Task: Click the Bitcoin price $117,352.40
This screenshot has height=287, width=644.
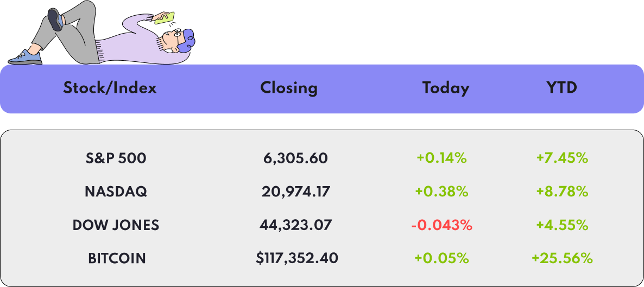Action: coord(297,258)
